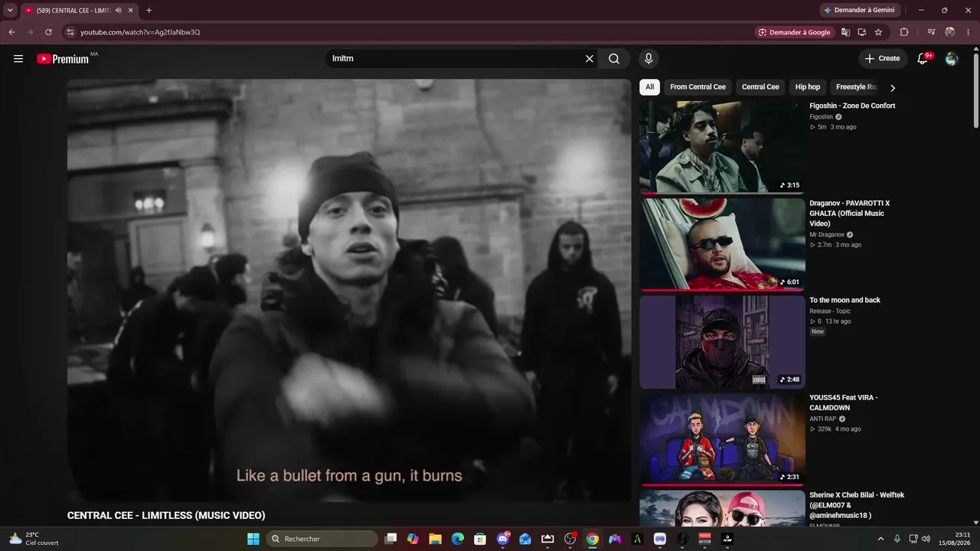Translate this page icon in address bar

coord(845,32)
